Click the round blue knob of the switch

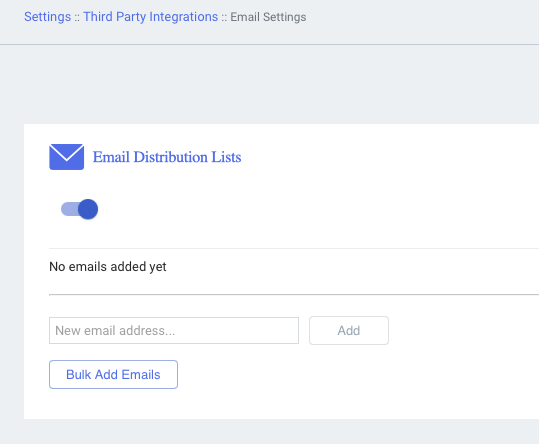[x=88, y=209]
